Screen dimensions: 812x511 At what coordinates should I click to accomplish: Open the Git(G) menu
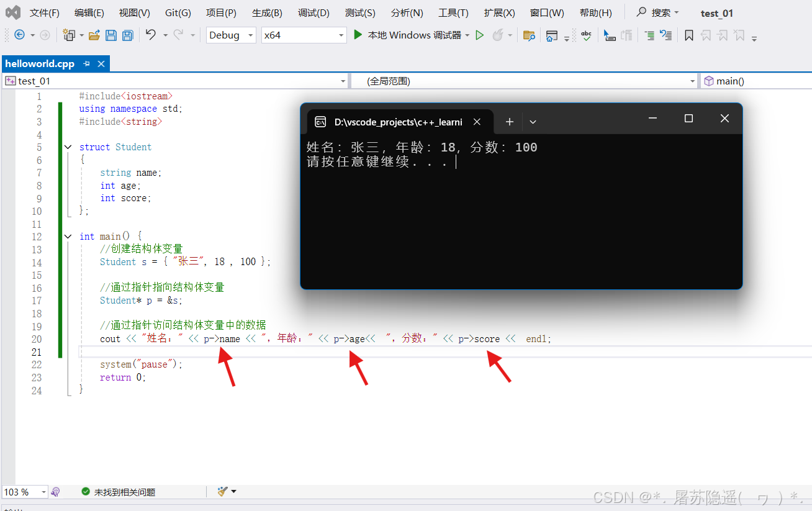178,13
